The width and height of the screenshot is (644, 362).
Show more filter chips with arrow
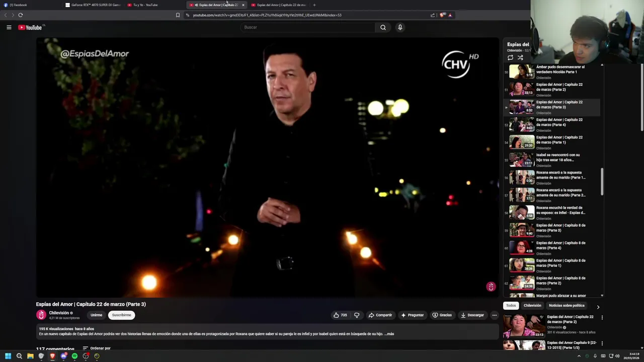598,307
